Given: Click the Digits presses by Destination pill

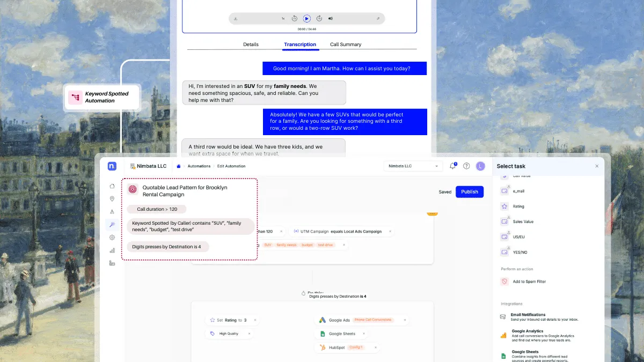Looking at the screenshot, I should (169, 247).
